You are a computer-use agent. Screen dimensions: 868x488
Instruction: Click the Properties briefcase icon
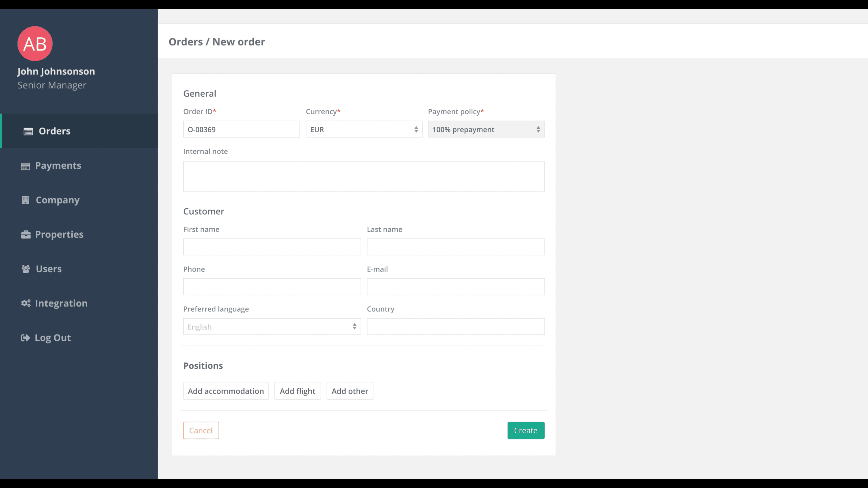point(26,234)
